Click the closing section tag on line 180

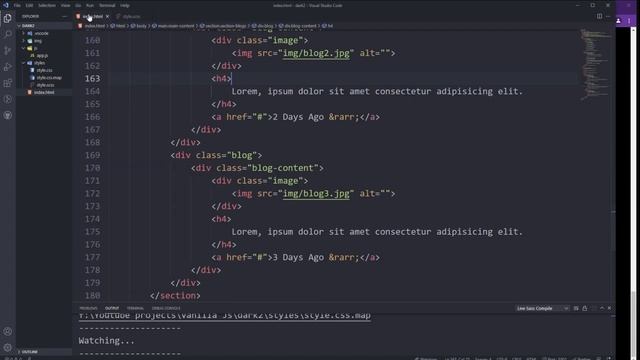[175, 296]
